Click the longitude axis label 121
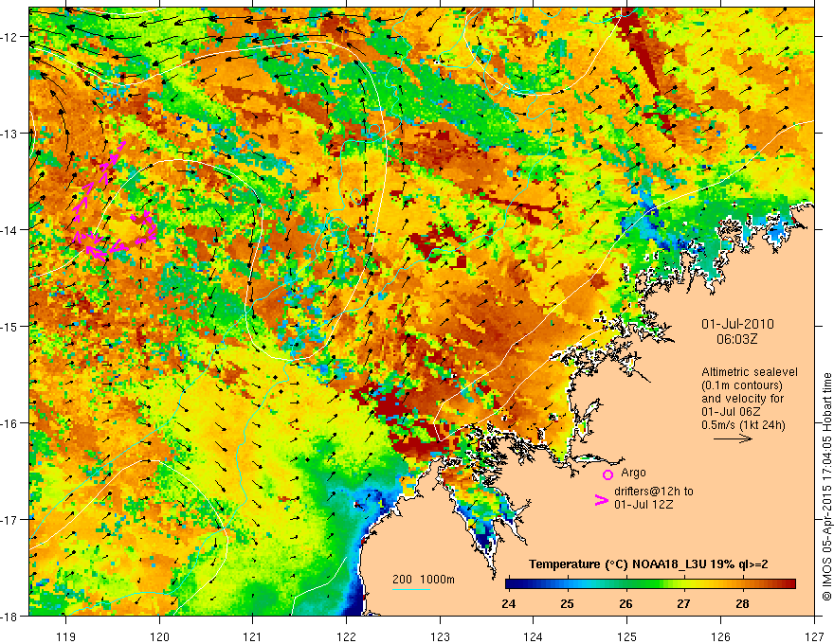834x644 pixels. pyautogui.click(x=253, y=636)
